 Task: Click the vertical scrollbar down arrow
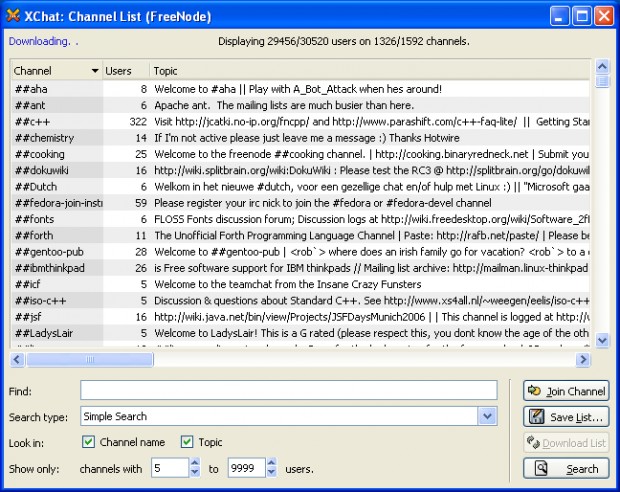coord(602,340)
